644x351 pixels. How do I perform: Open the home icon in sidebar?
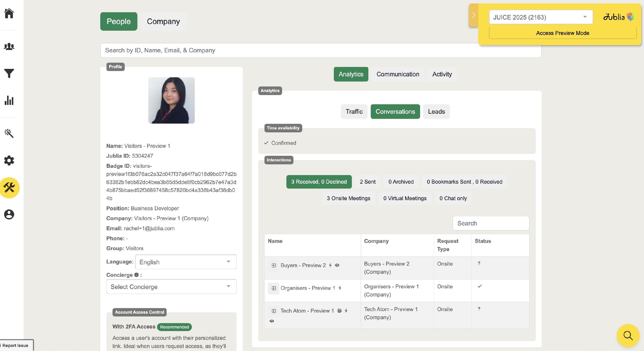point(9,14)
